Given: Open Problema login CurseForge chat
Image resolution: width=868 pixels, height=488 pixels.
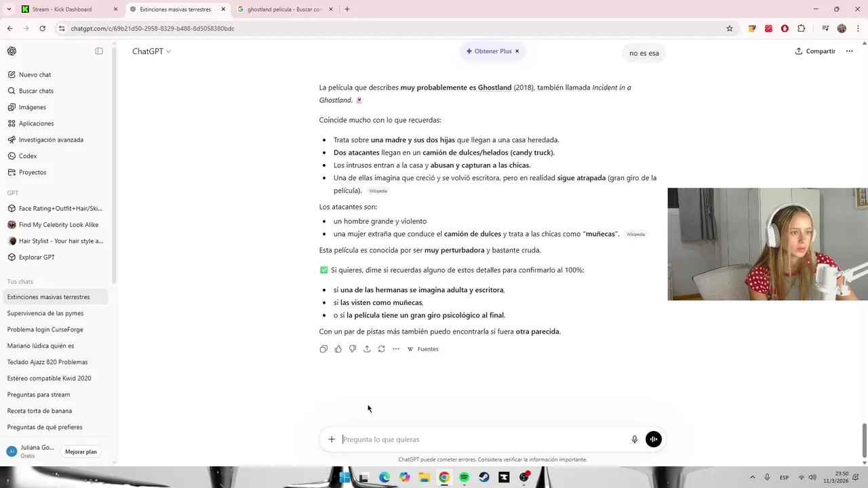Looking at the screenshot, I should click(56, 329).
